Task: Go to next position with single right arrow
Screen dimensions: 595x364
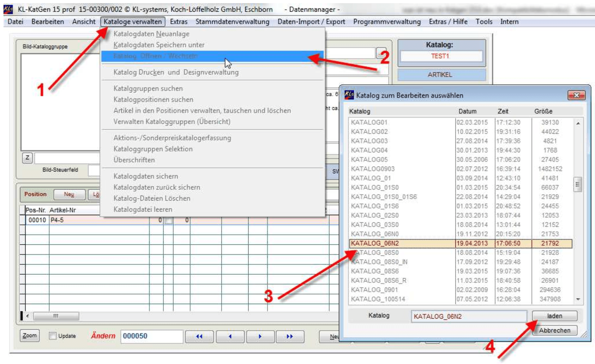Action: point(260,336)
